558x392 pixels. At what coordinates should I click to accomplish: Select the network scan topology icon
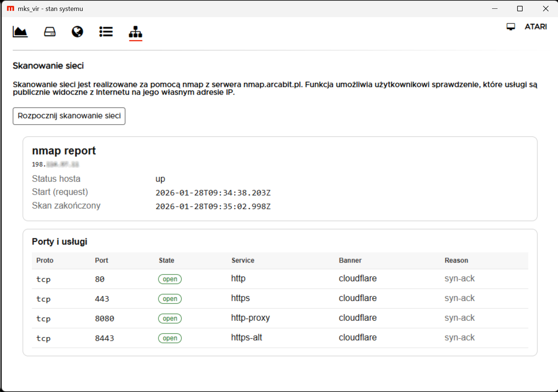pos(135,32)
